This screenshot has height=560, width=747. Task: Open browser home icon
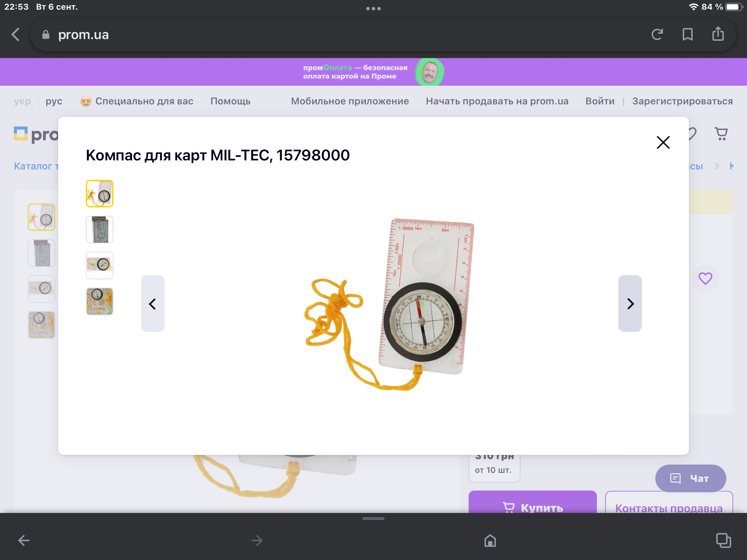pyautogui.click(x=490, y=540)
